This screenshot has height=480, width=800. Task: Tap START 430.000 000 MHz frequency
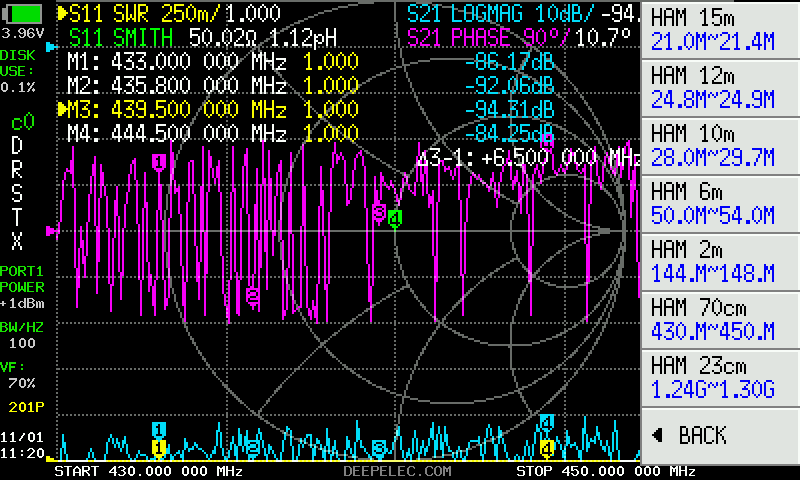tap(148, 471)
